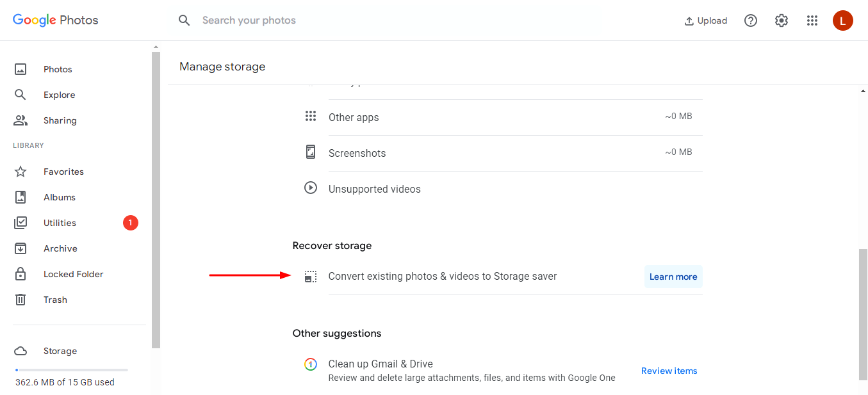
Task: Click the Storage cloud icon
Action: (x=20, y=350)
